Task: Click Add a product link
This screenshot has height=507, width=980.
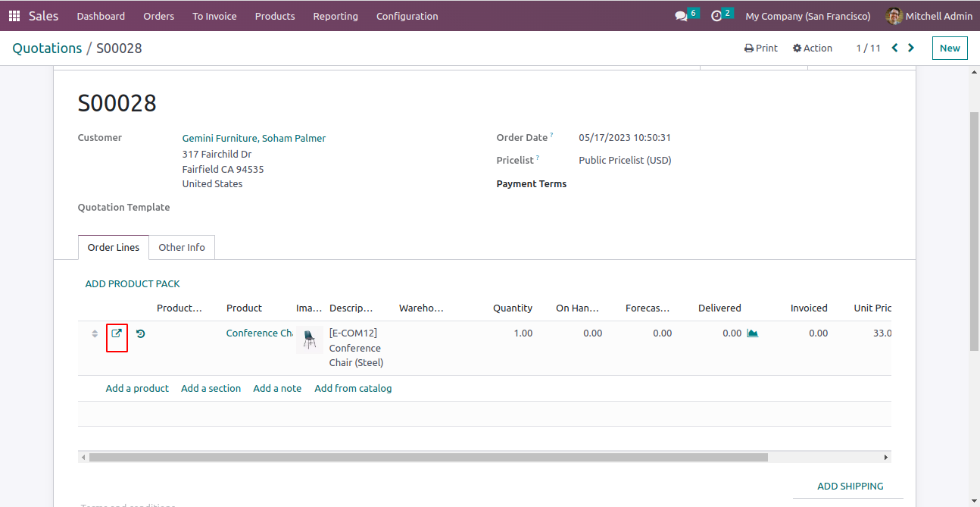Action: [x=137, y=388]
